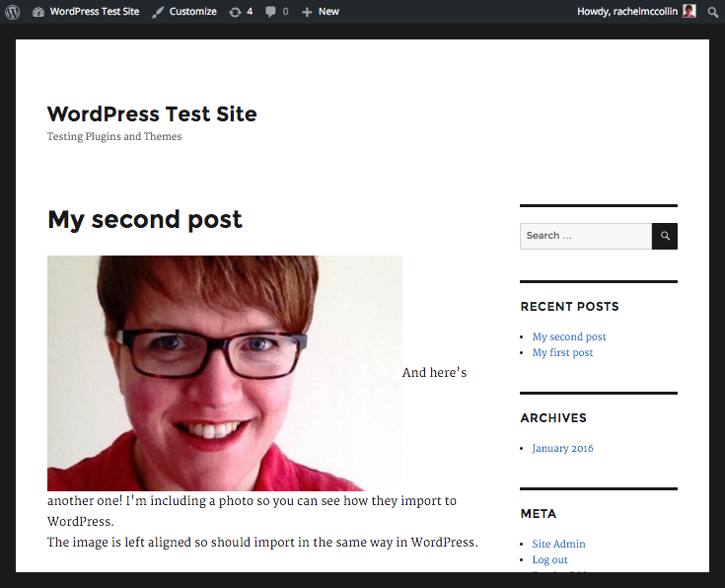Click the updates refresh icon

235,12
